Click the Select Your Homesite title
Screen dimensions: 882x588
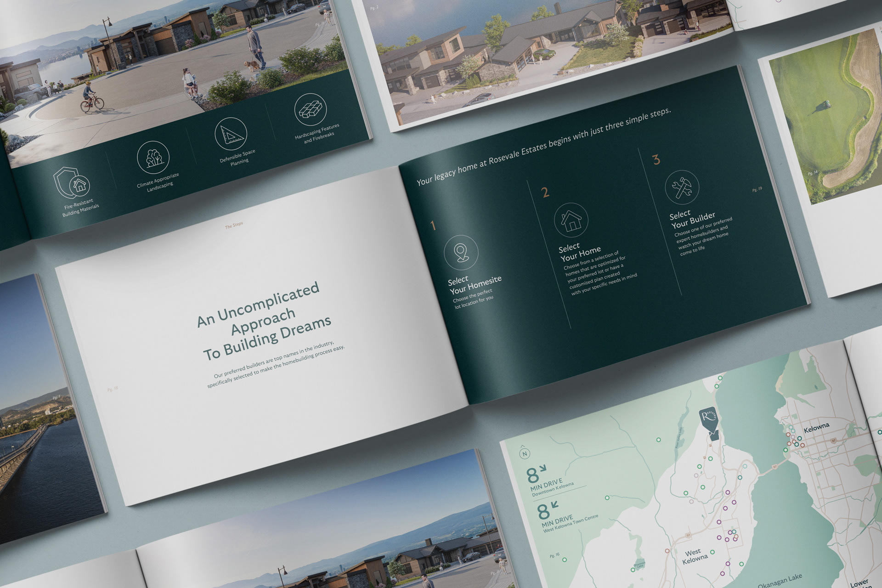pyautogui.click(x=475, y=284)
